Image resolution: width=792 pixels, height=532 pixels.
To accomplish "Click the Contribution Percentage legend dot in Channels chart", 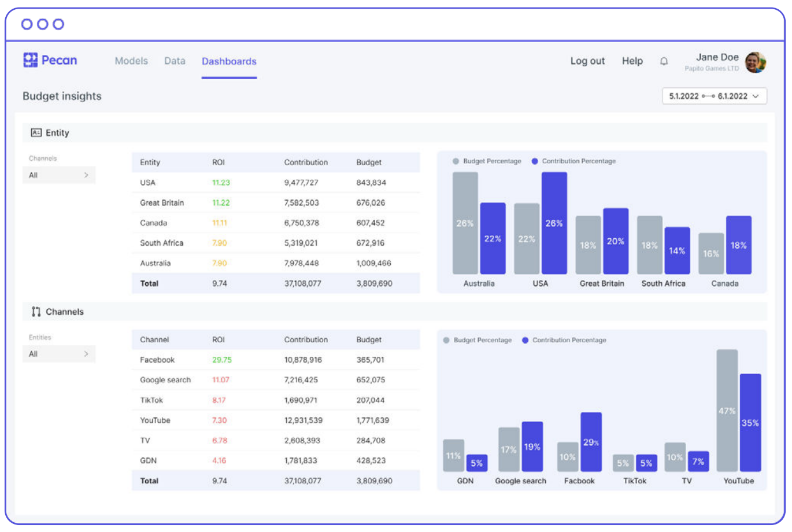I will (x=525, y=340).
